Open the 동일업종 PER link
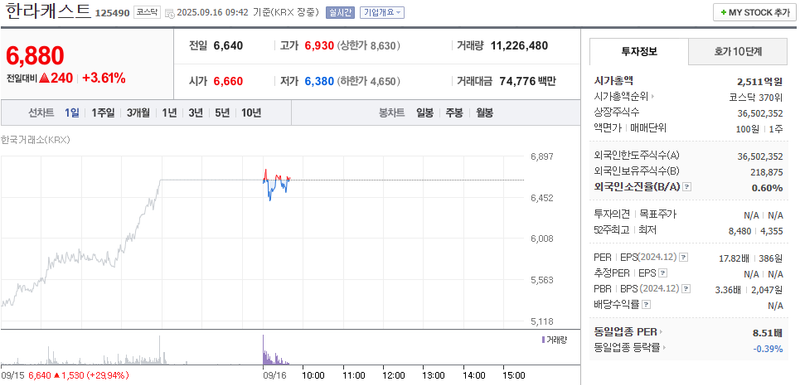This screenshot has width=800, height=385. click(628, 332)
